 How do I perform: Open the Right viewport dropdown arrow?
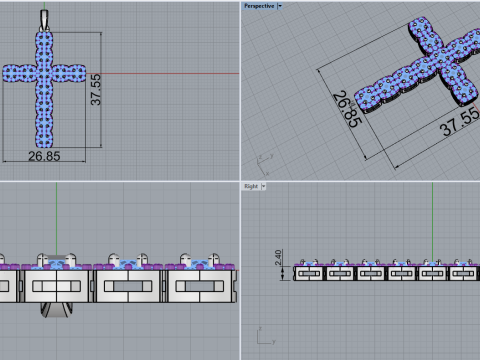coord(263,186)
